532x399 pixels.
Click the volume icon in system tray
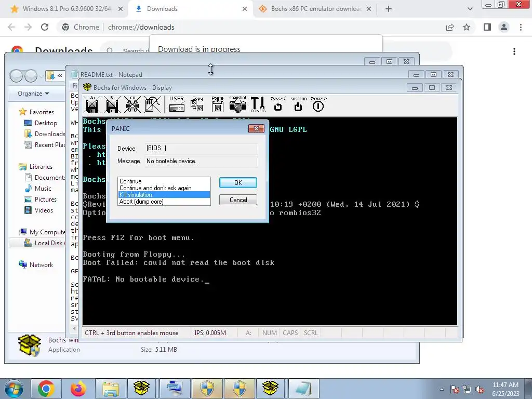480,389
